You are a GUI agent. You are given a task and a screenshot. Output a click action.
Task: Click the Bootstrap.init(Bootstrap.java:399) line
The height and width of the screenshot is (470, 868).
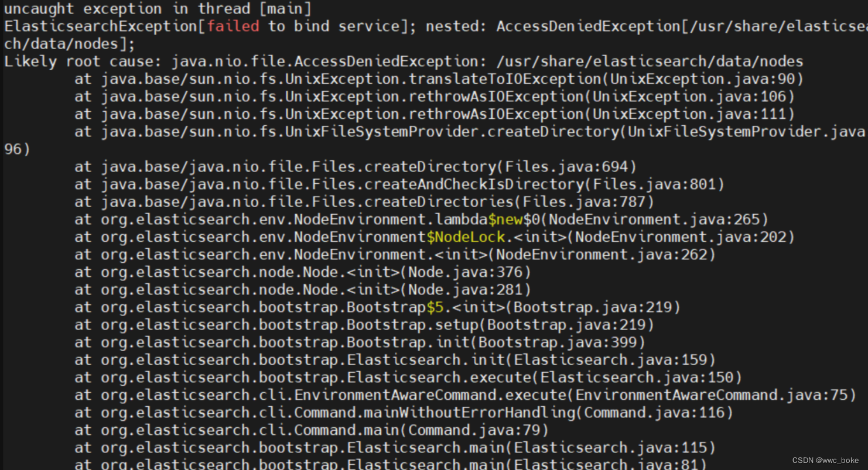(360, 342)
